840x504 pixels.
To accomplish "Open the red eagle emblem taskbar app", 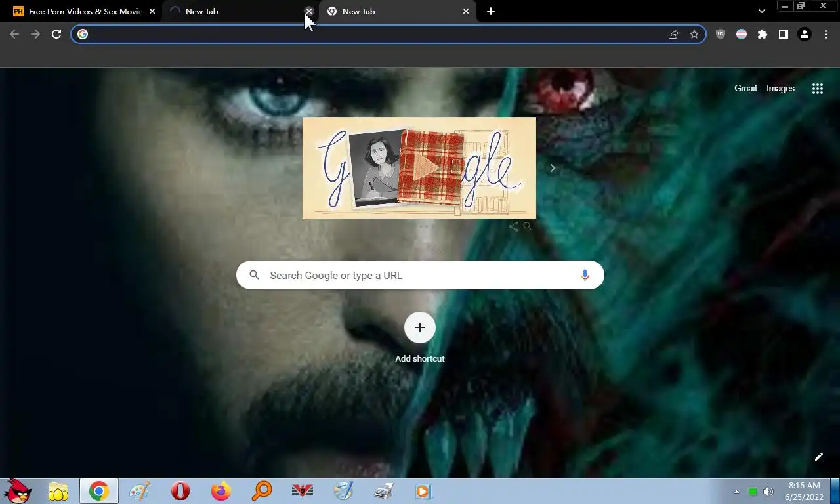I will [x=303, y=491].
